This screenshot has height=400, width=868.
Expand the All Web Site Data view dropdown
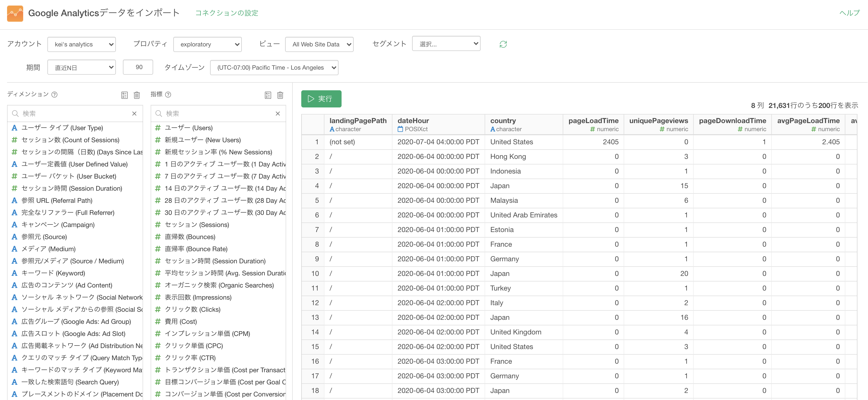point(319,44)
